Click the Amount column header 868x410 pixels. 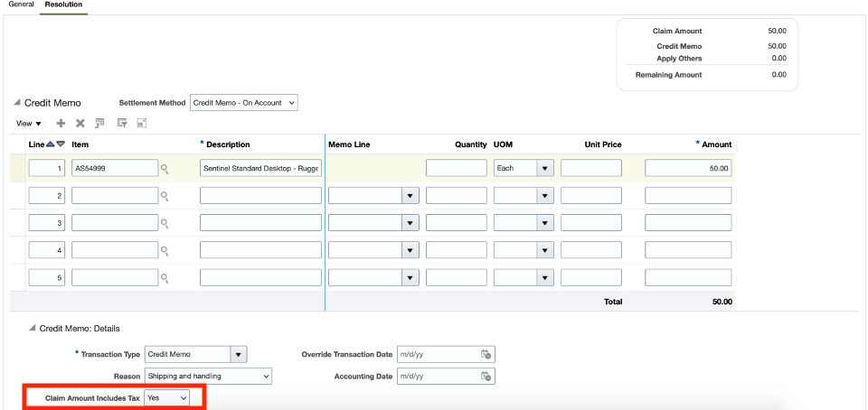(717, 144)
